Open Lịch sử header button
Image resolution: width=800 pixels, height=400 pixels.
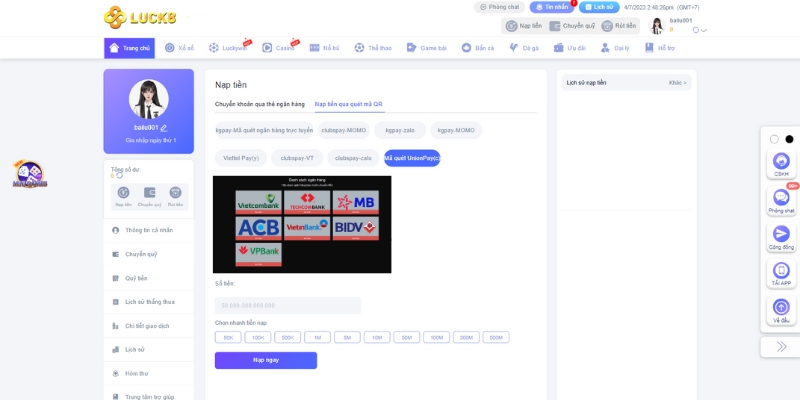[x=599, y=7]
